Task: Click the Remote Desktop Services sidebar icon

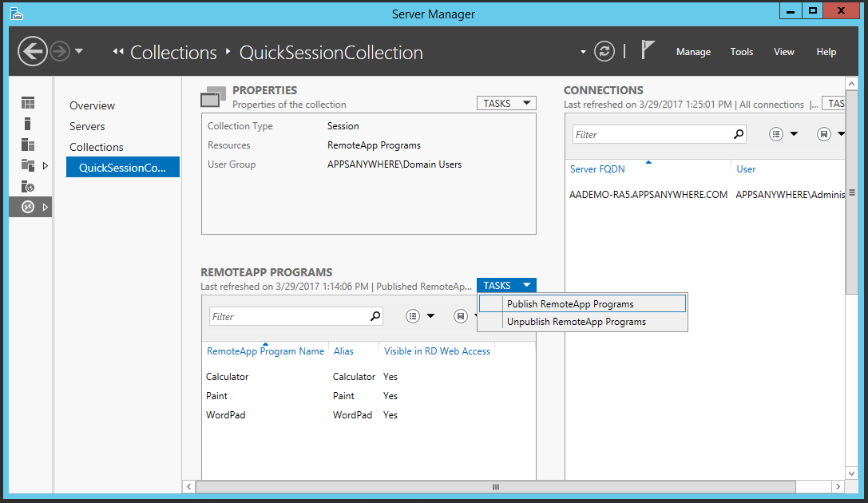Action: (28, 207)
